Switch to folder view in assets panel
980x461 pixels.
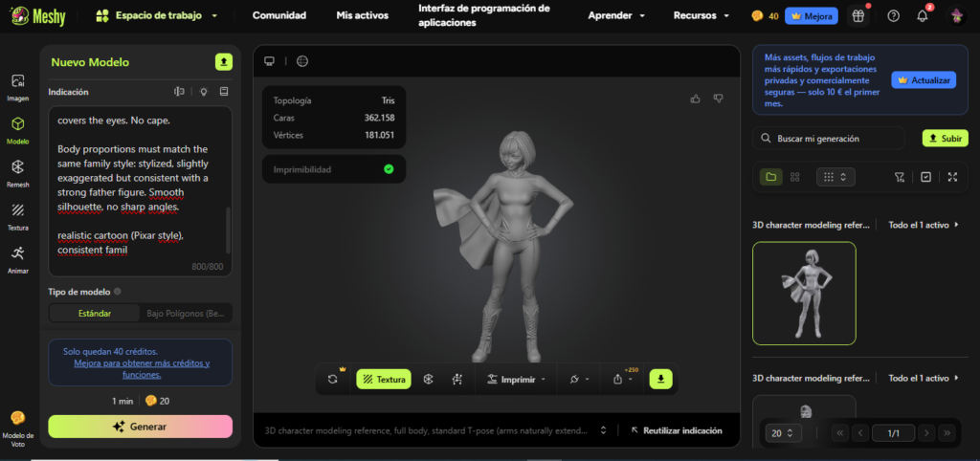(x=771, y=177)
